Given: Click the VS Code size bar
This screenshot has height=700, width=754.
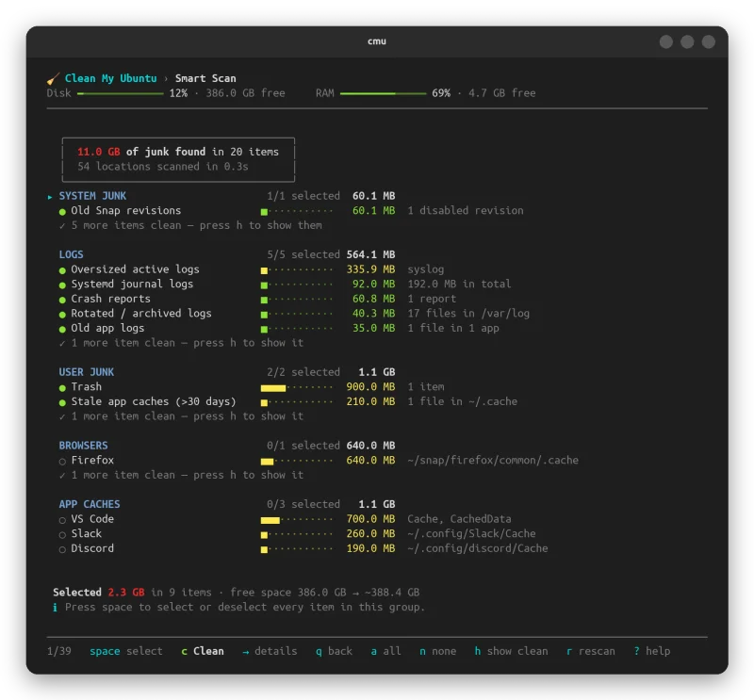Looking at the screenshot, I should click(x=297, y=520).
